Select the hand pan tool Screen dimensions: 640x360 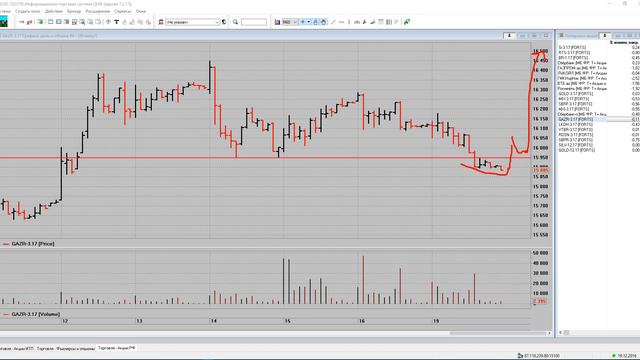pyautogui.click(x=323, y=22)
